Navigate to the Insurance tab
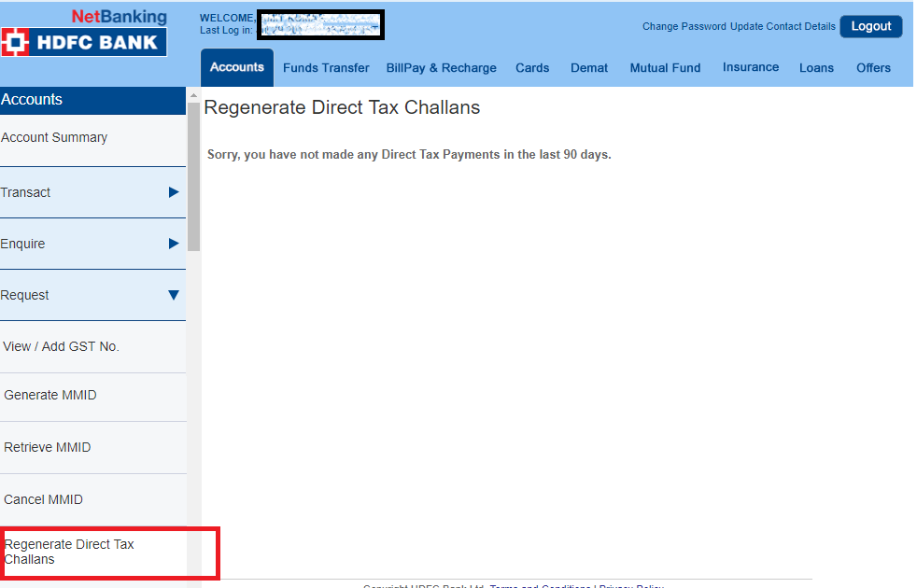917x588 pixels. [751, 67]
